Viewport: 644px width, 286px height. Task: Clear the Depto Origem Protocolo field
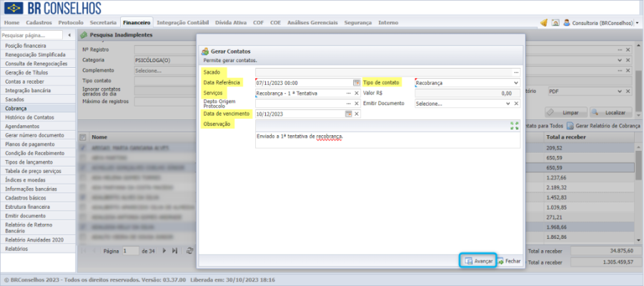pos(357,104)
